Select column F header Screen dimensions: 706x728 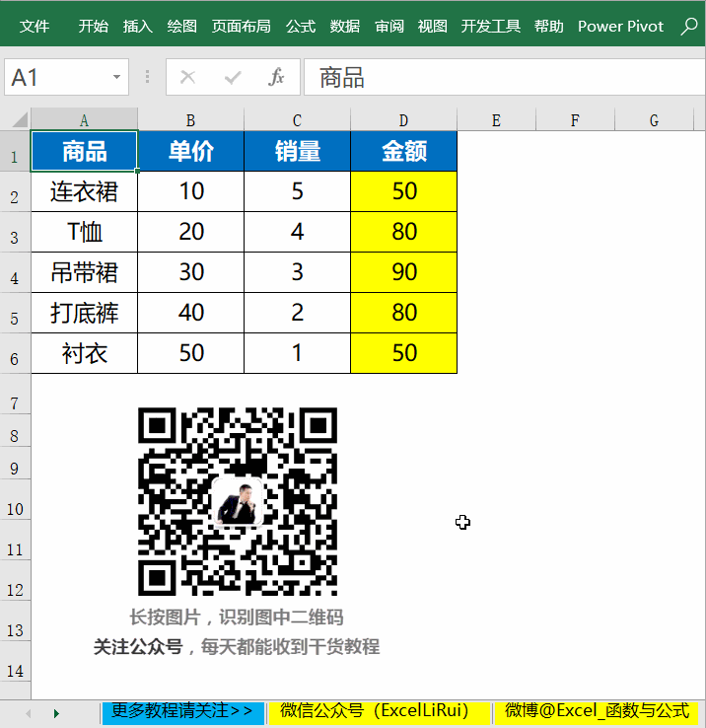click(x=575, y=119)
